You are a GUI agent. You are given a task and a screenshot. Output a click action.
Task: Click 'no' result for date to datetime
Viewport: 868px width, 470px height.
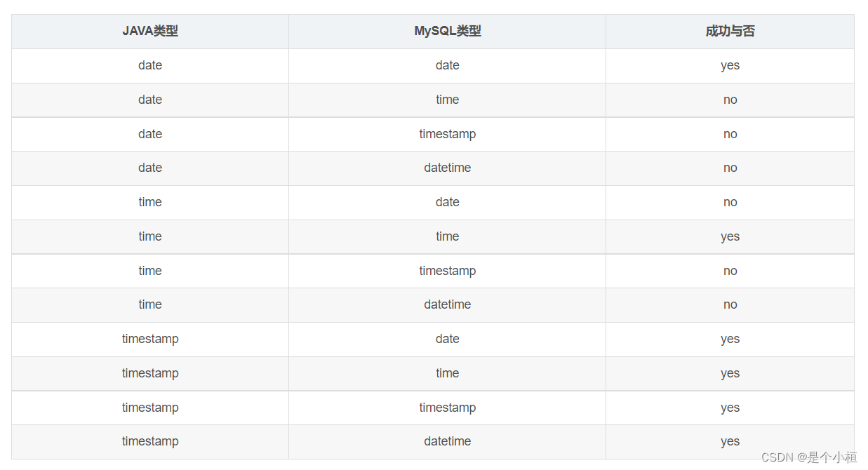click(x=730, y=168)
